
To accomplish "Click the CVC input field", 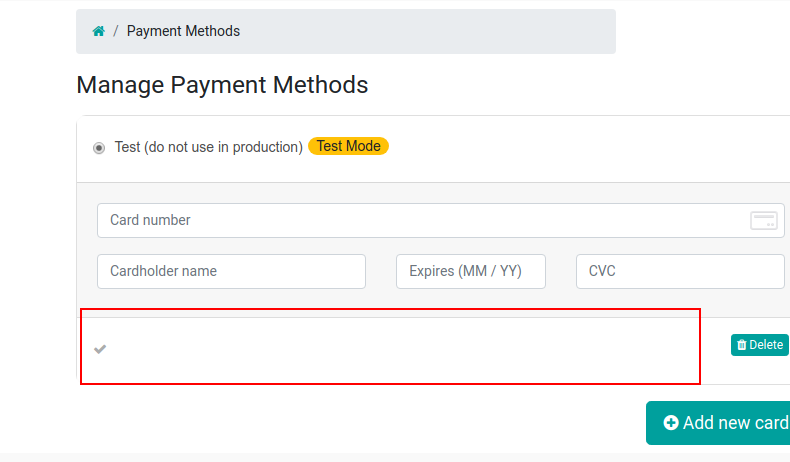I will tap(680, 271).
